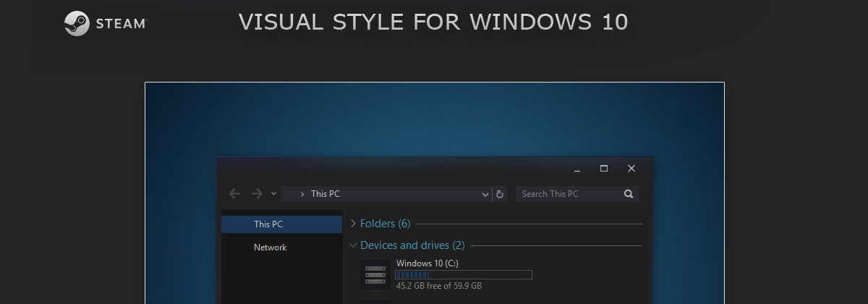Click the back navigation arrow
868x304 pixels.
pos(234,193)
